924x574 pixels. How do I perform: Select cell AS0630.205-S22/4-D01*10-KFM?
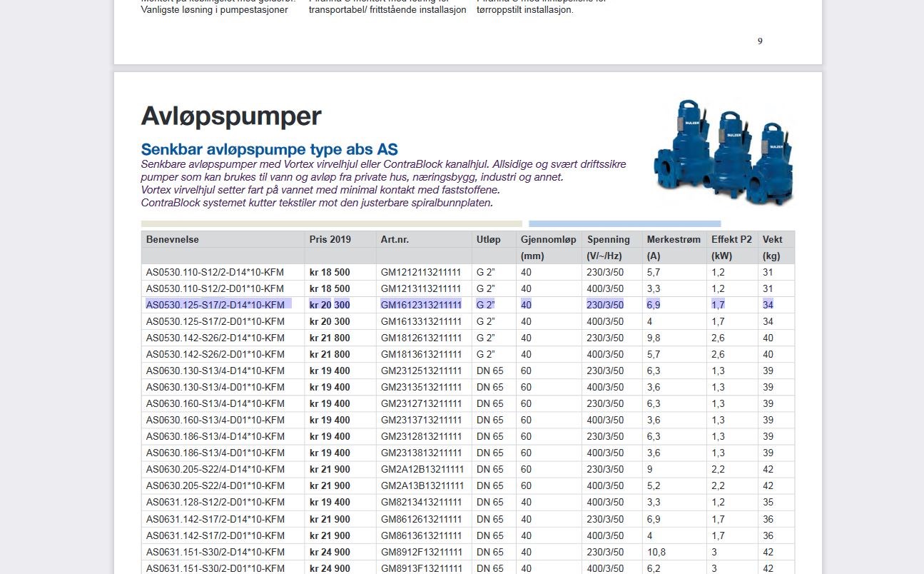pyautogui.click(x=215, y=485)
